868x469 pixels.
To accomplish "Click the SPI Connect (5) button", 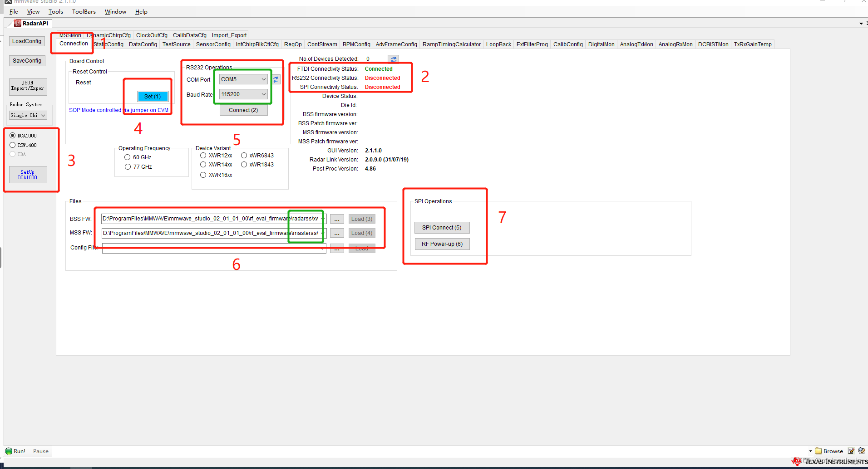I will point(442,228).
